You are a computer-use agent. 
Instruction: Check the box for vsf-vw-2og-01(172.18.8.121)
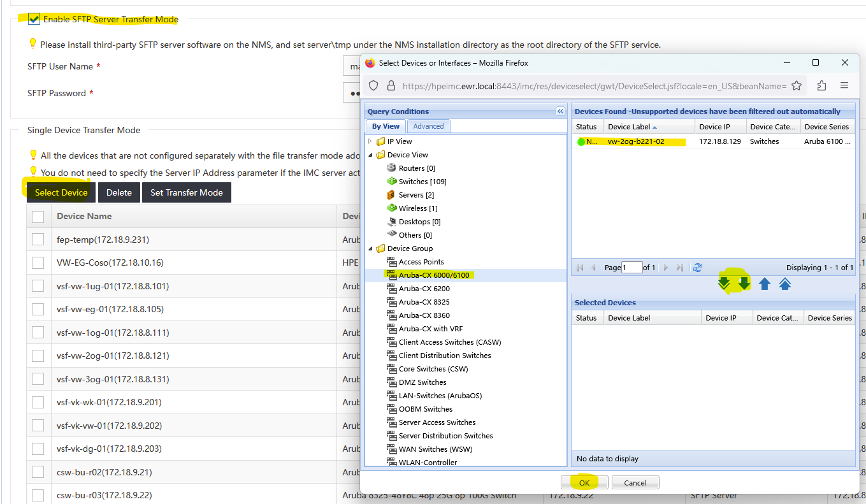tap(38, 356)
